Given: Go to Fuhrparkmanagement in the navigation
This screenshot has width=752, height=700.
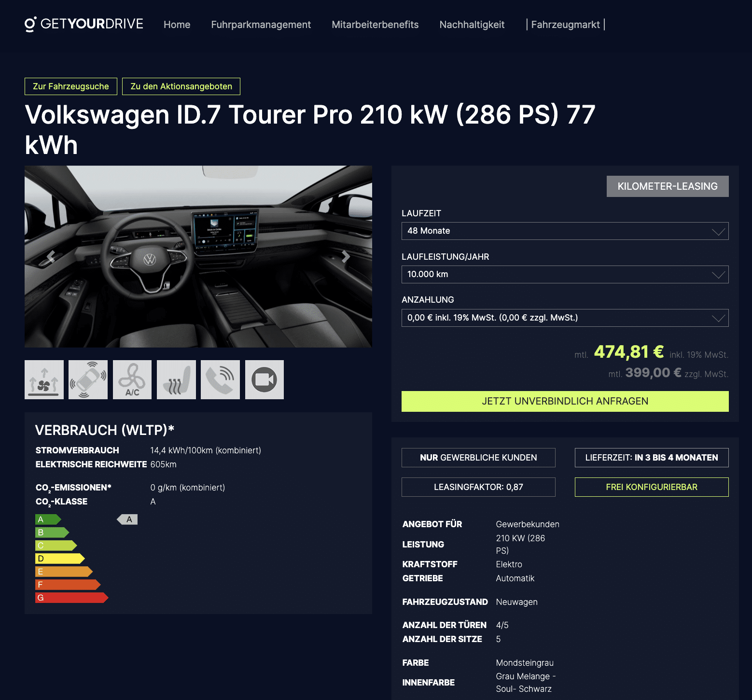Looking at the screenshot, I should pos(261,25).
